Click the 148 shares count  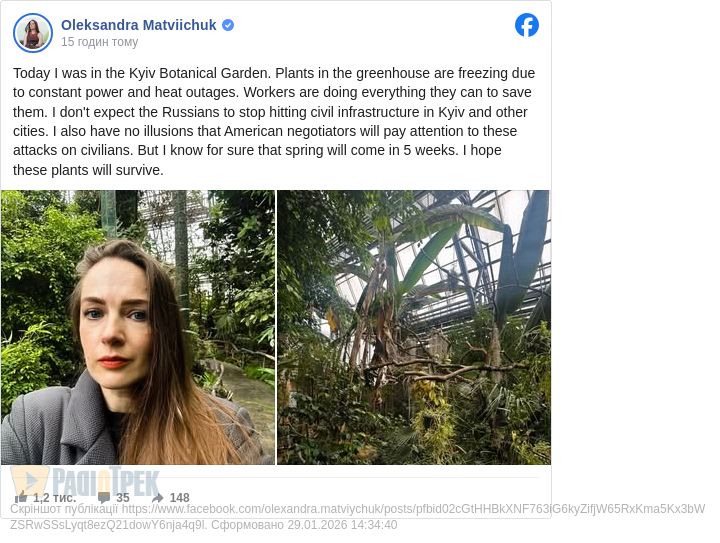179,498
